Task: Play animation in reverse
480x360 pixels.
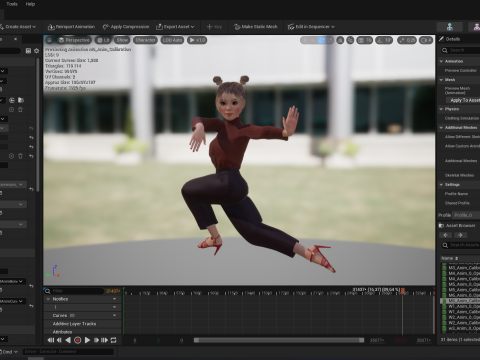Action: 68,340
